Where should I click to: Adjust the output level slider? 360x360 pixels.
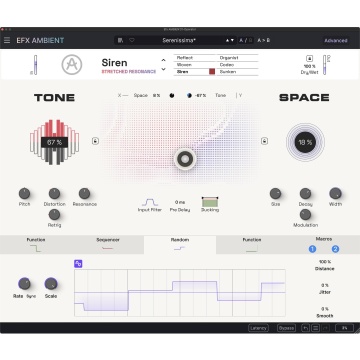click(325, 65)
